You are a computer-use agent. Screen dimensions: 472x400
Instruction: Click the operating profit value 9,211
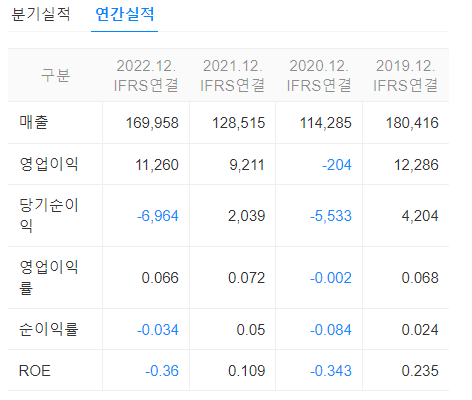(x=247, y=165)
